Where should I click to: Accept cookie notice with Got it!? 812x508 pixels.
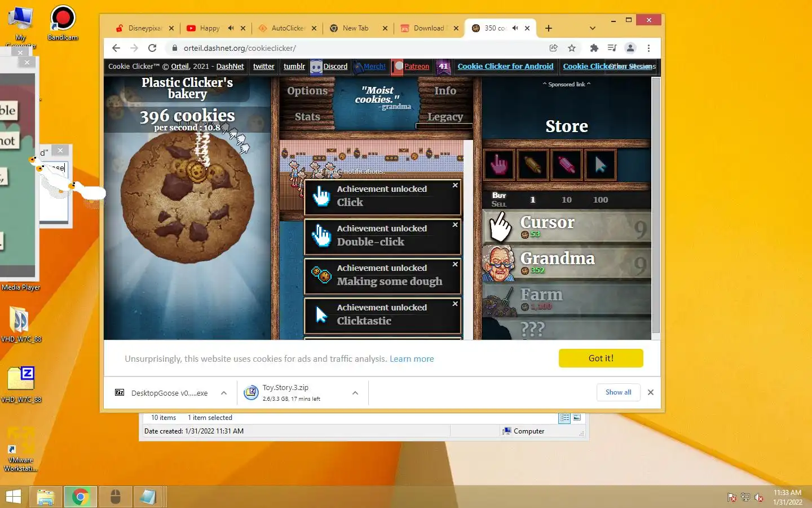click(x=601, y=358)
